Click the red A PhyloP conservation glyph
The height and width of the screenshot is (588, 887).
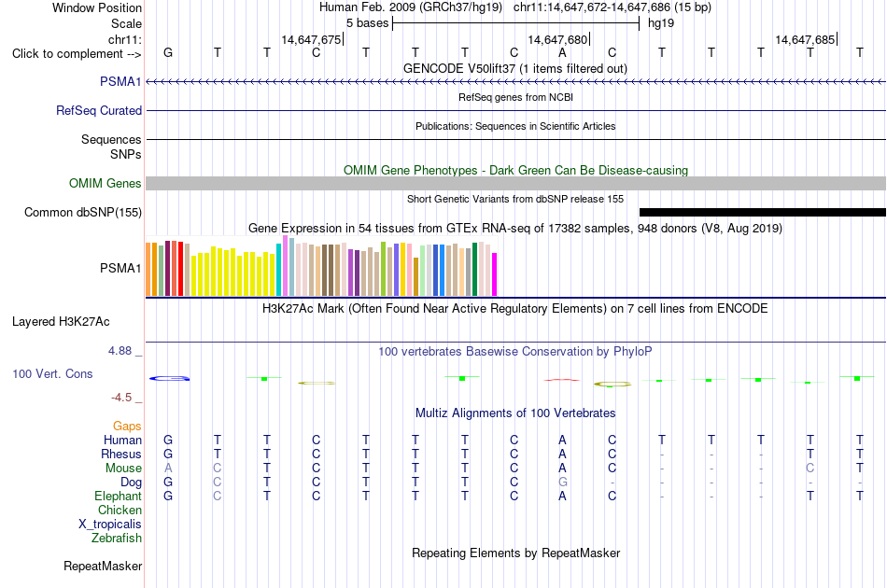click(562, 380)
